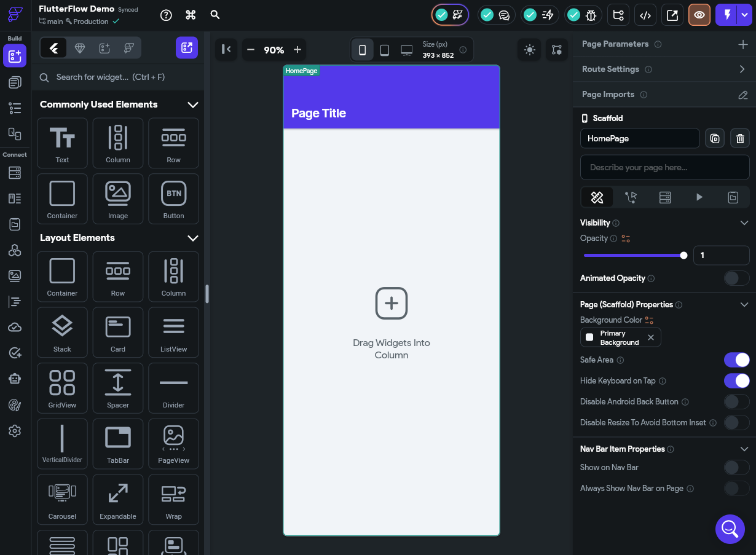The width and height of the screenshot is (756, 555).
Task: Open the Branching options icon
Action: pyautogui.click(x=618, y=15)
